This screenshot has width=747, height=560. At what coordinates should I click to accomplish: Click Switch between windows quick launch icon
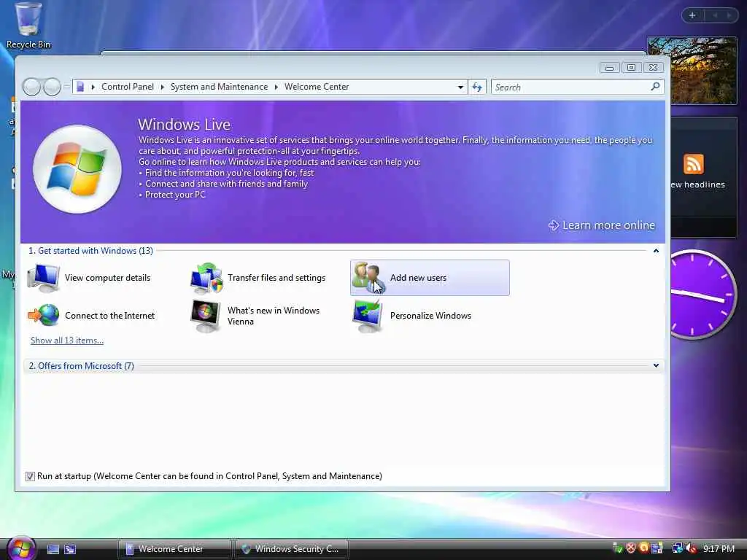[x=70, y=550]
